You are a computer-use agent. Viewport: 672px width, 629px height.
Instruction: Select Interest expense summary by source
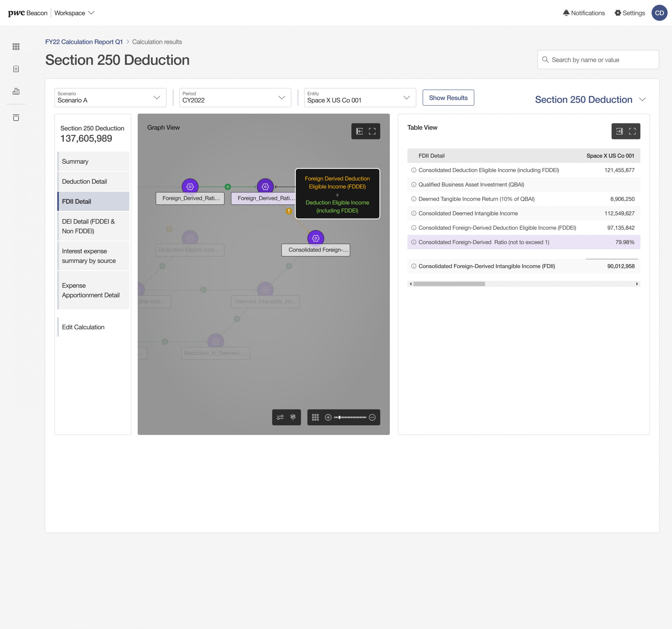[x=93, y=256]
